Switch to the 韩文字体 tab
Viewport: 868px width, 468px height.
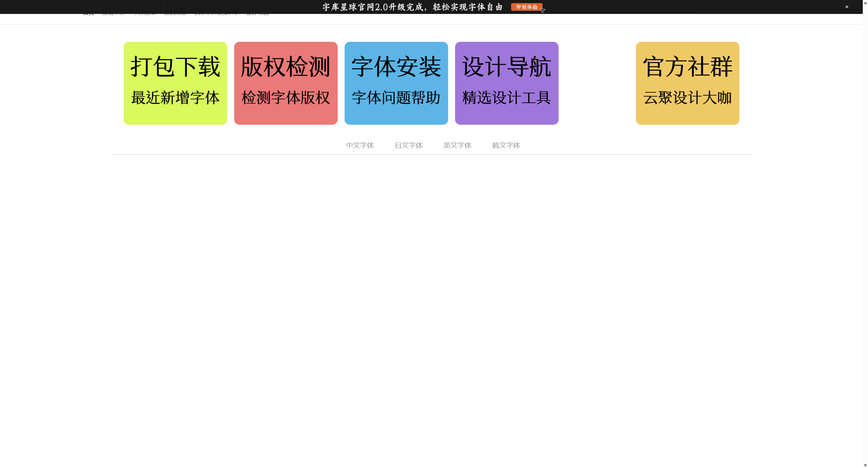tap(506, 145)
